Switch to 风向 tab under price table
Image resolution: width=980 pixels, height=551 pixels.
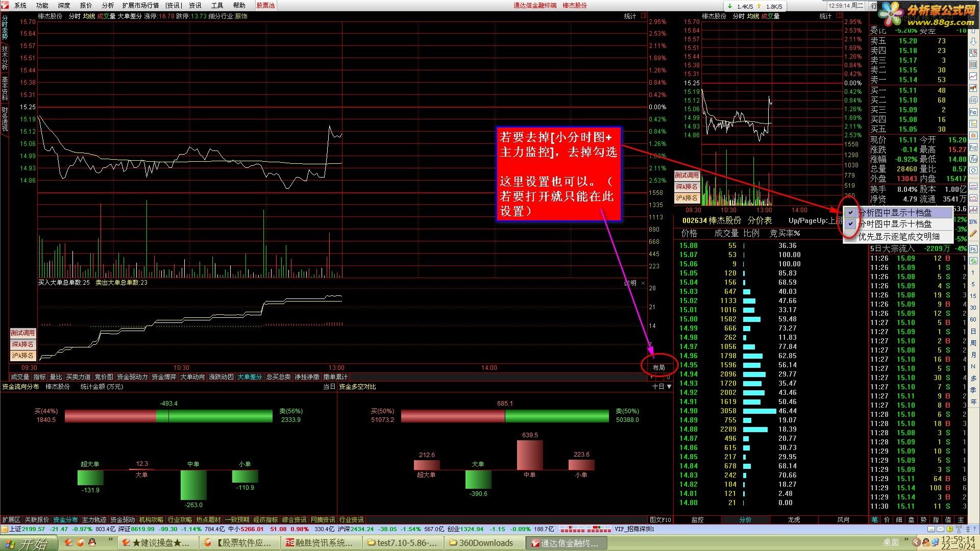(x=843, y=520)
